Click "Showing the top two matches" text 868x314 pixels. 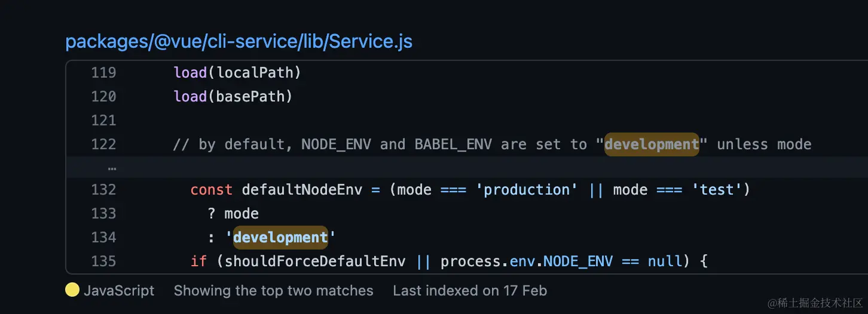click(x=273, y=291)
